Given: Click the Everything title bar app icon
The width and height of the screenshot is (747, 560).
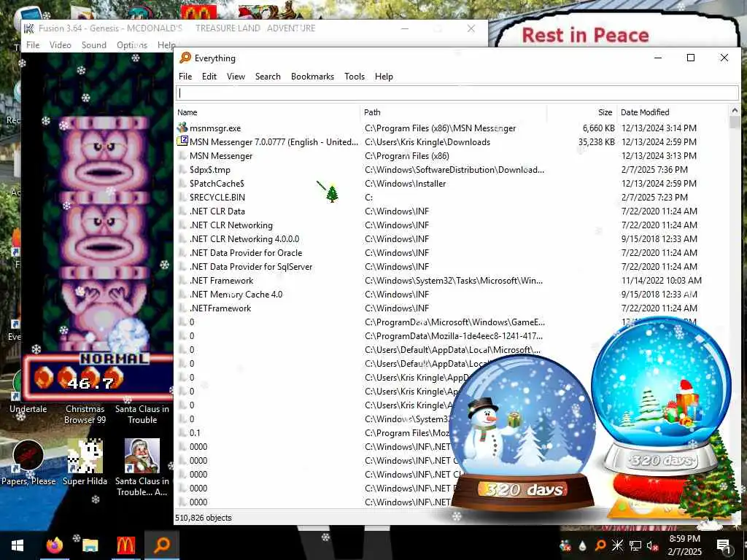Looking at the screenshot, I should click(x=185, y=58).
